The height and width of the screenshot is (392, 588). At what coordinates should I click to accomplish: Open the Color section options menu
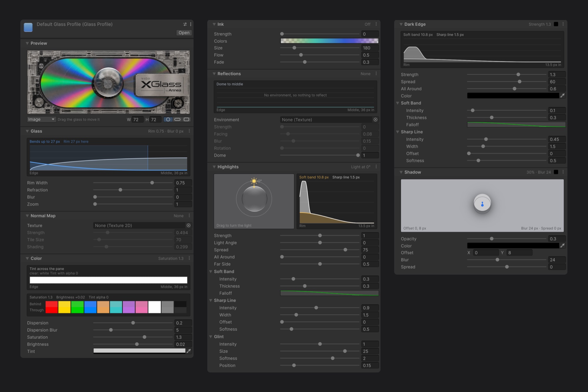(x=189, y=258)
